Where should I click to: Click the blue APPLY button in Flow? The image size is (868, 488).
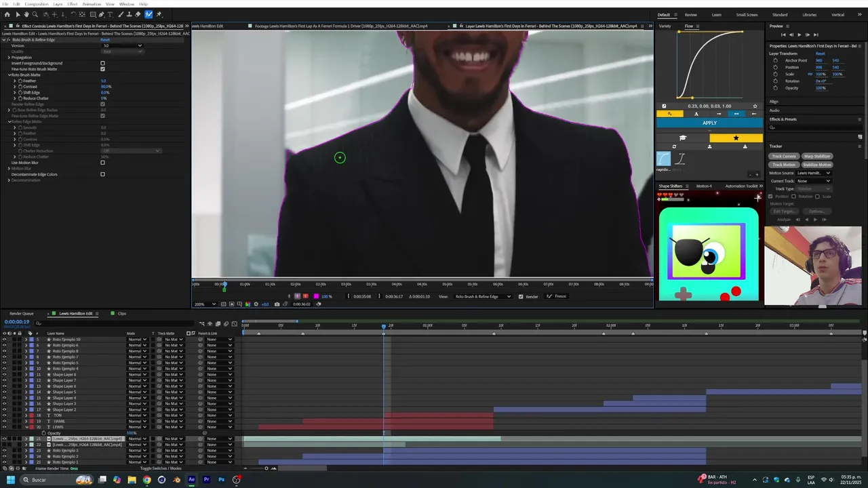point(709,123)
